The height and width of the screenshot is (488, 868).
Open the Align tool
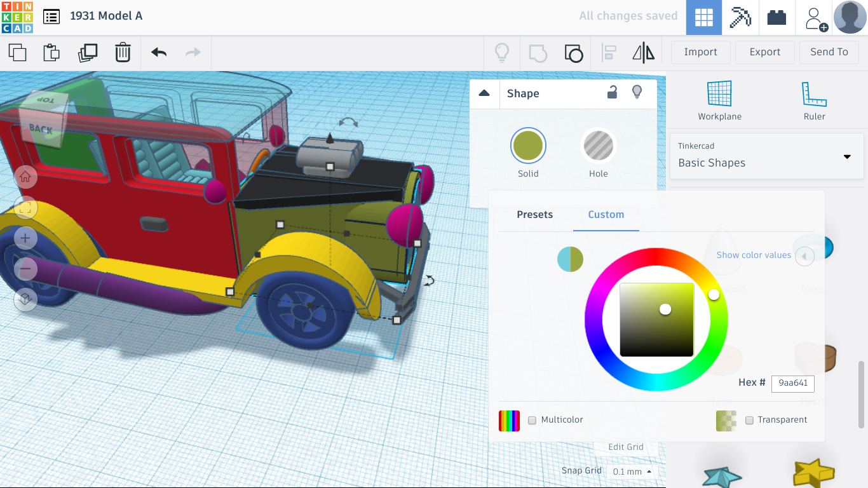pos(609,53)
